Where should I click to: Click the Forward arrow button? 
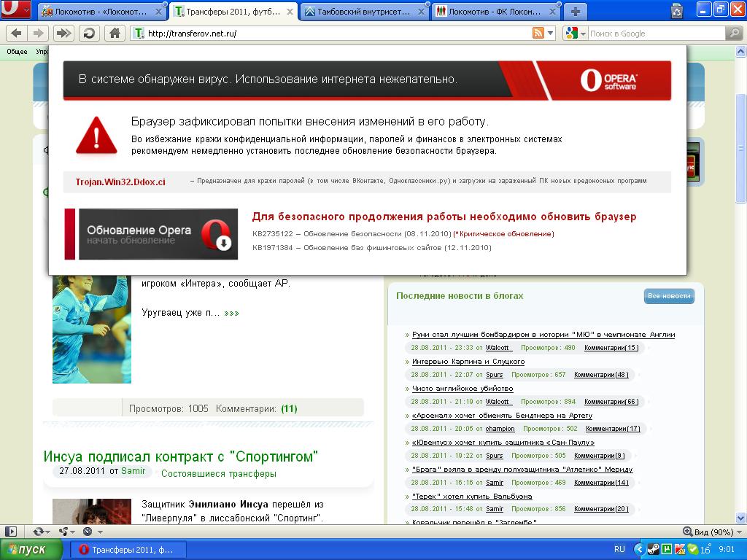point(38,34)
